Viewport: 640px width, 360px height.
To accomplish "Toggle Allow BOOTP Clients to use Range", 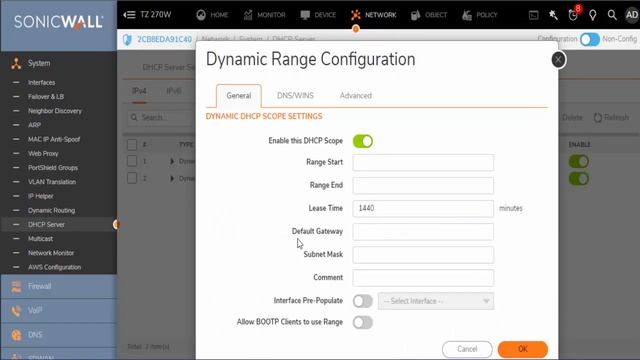I will coord(362,322).
